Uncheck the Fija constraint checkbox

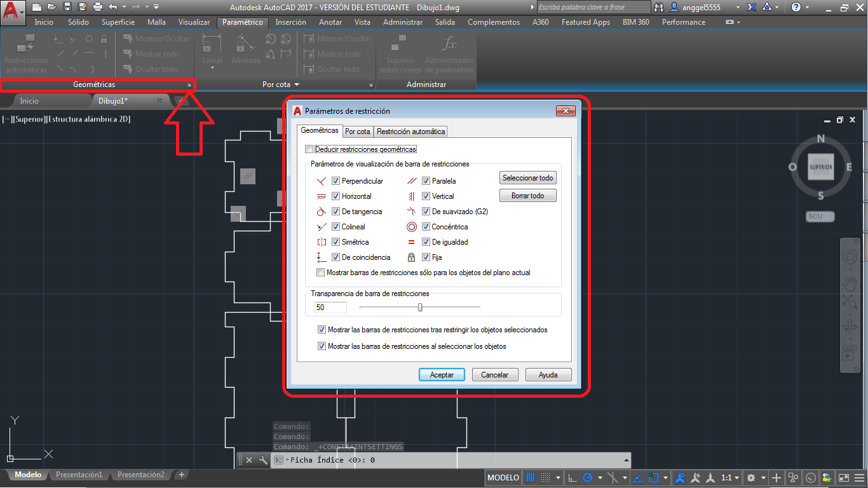(x=426, y=257)
